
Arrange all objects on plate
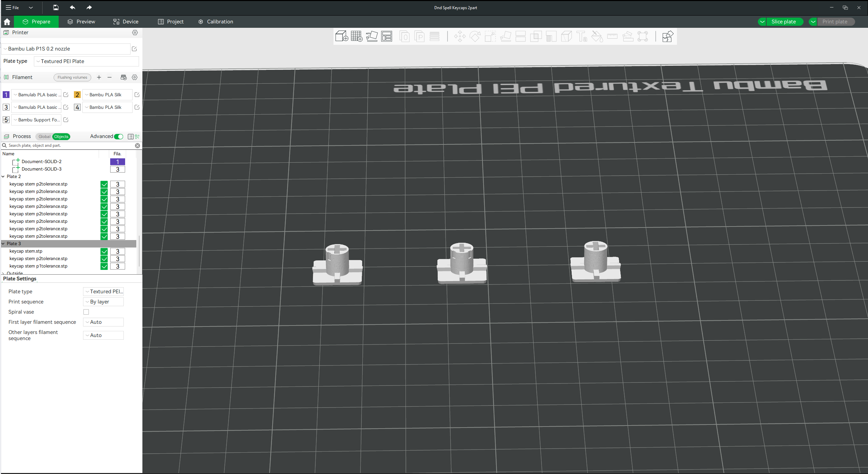[387, 36]
